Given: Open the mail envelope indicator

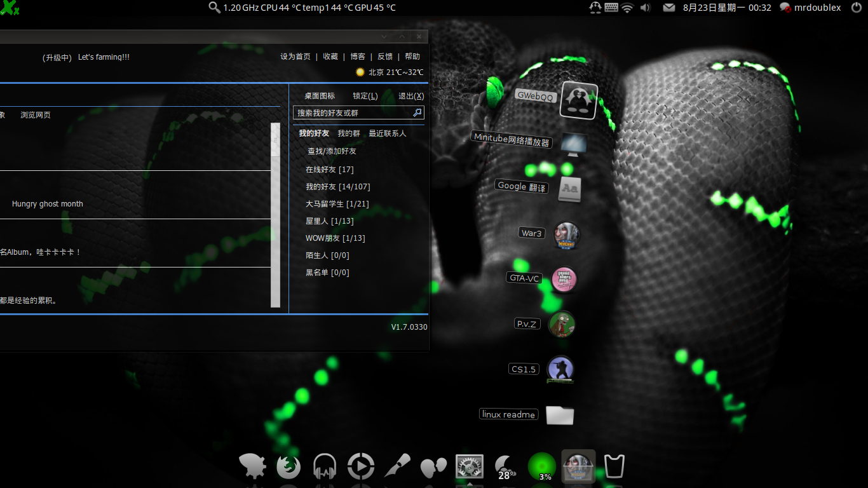Looking at the screenshot, I should pos(669,8).
